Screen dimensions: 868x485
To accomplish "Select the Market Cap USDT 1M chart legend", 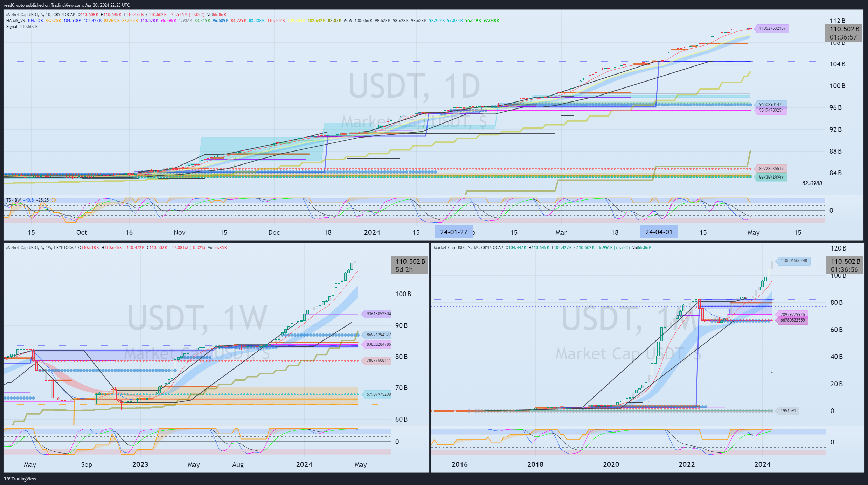I will [x=542, y=248].
